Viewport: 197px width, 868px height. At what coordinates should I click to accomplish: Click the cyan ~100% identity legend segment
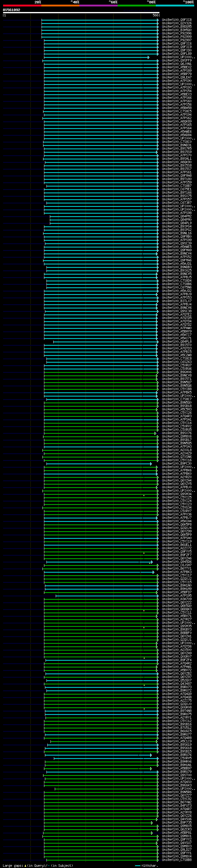pos(175,6)
